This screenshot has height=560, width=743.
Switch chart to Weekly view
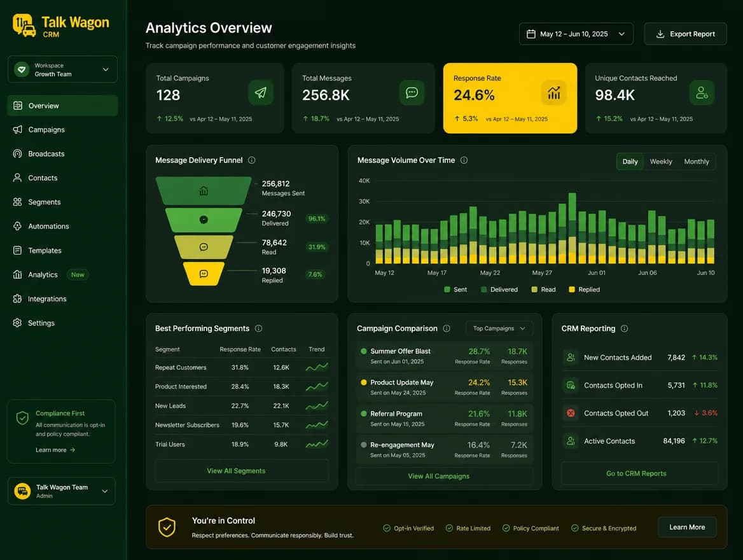tap(660, 162)
